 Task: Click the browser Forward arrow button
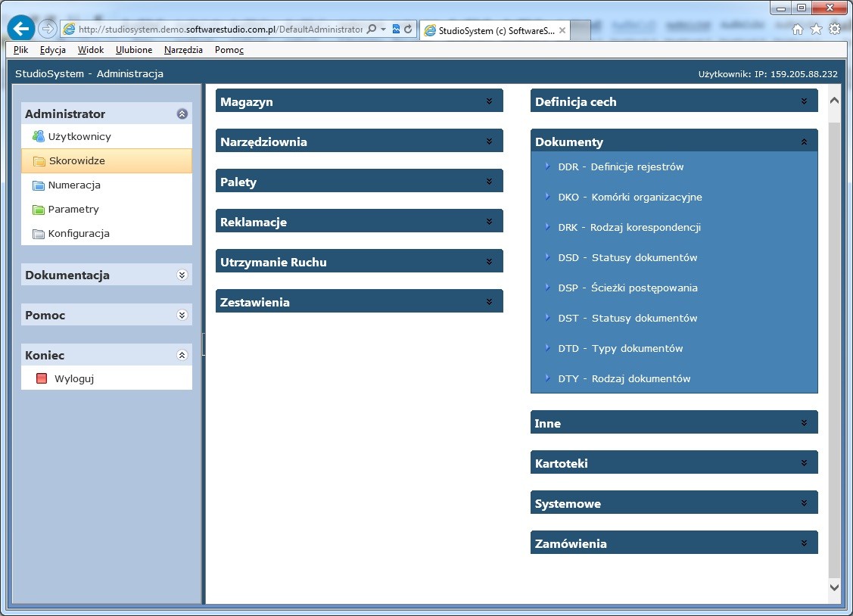coord(48,29)
